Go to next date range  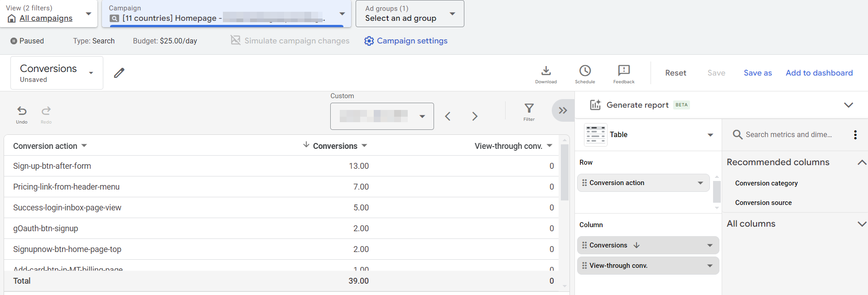click(x=475, y=116)
